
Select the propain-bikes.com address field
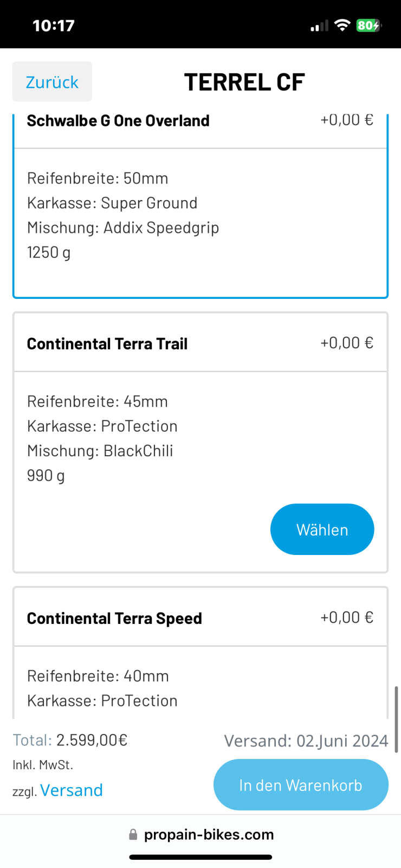(208, 834)
